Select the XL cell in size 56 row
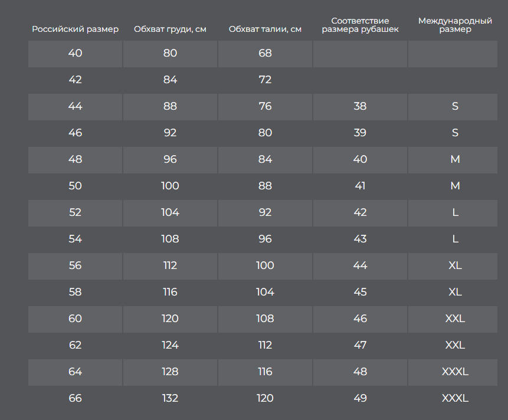This screenshot has width=508, height=420. coord(453,266)
